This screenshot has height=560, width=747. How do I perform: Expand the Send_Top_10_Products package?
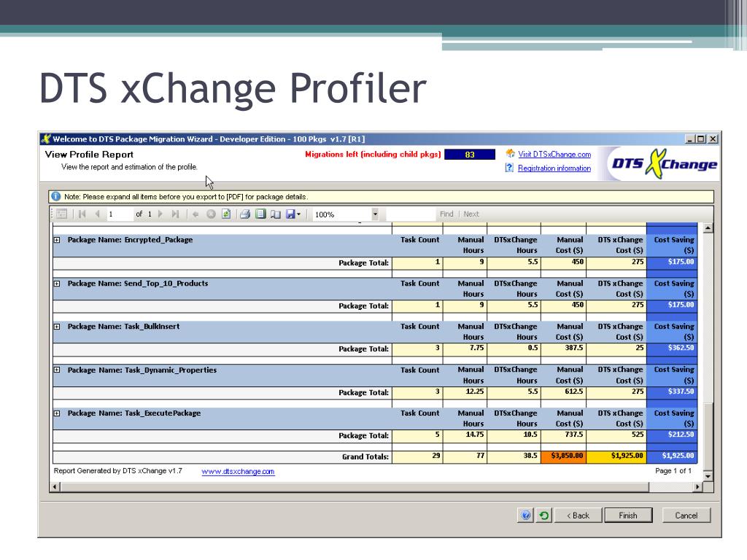click(x=57, y=284)
